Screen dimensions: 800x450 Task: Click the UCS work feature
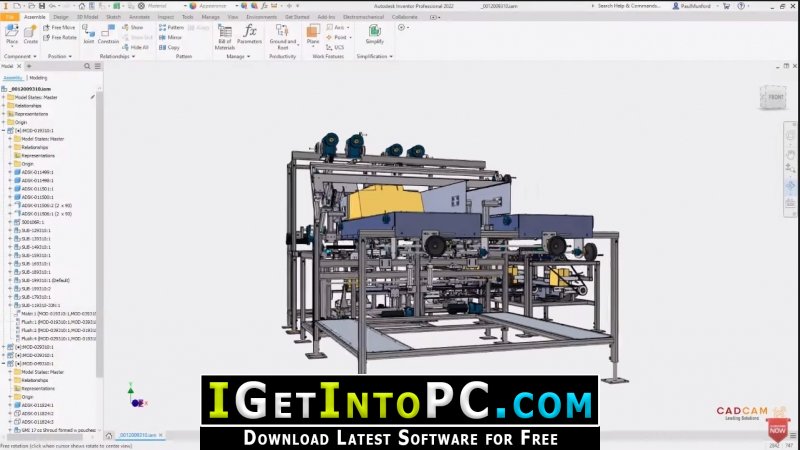(x=335, y=47)
